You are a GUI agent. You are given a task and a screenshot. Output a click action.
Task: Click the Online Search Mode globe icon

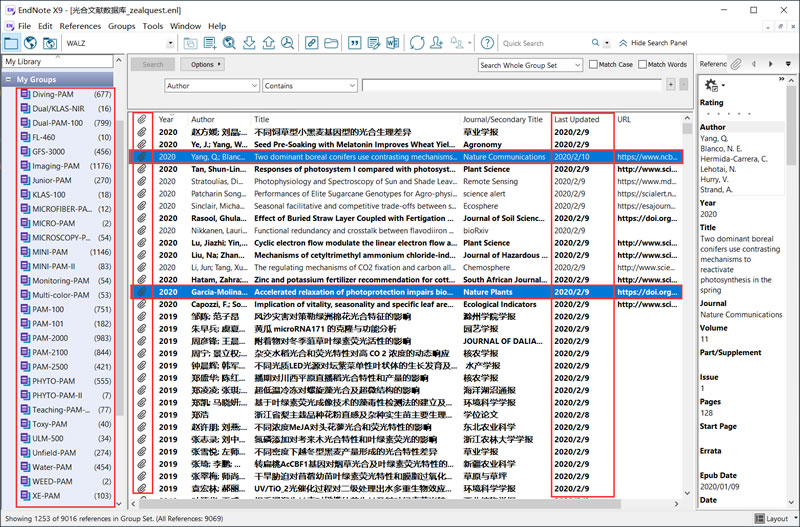tap(30, 43)
